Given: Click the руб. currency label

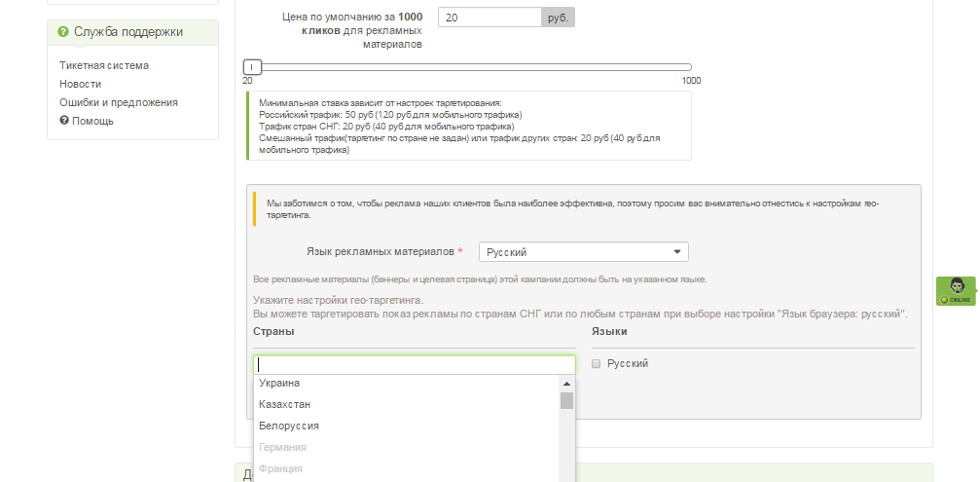Looking at the screenshot, I should (559, 18).
